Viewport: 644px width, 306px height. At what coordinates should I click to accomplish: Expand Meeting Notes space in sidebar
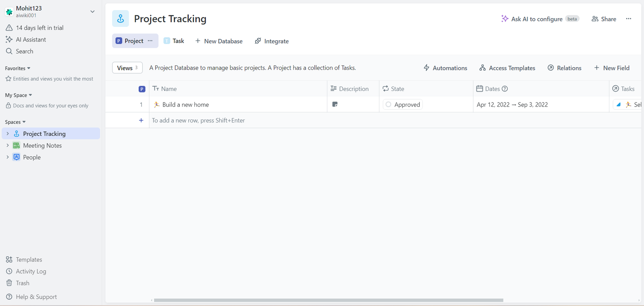pos(7,146)
